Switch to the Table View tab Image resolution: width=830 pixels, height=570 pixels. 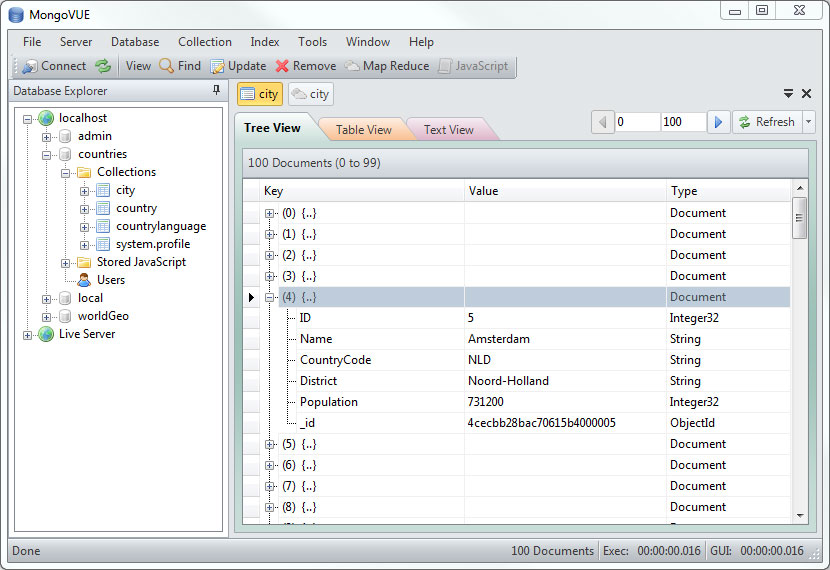point(363,130)
